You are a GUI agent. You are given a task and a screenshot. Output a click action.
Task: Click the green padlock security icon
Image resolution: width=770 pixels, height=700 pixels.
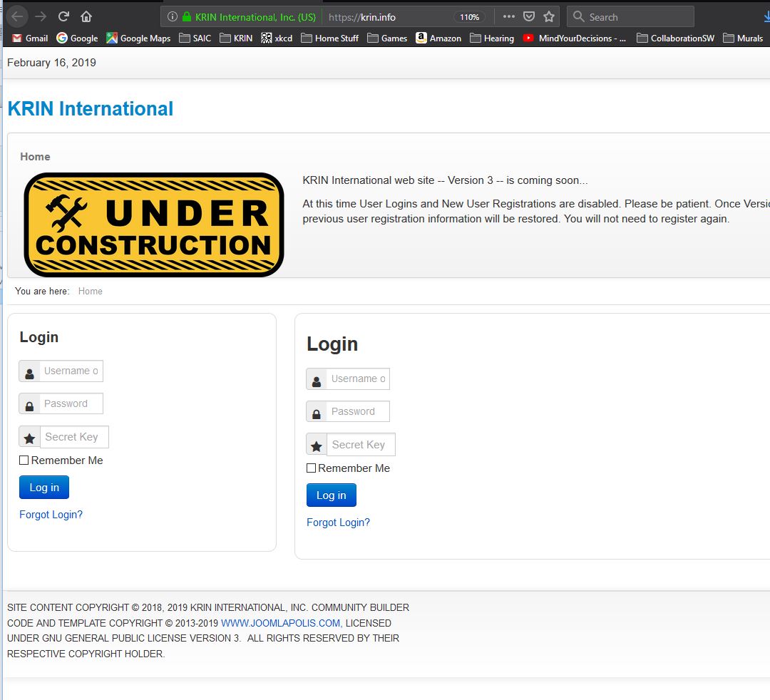pos(187,16)
